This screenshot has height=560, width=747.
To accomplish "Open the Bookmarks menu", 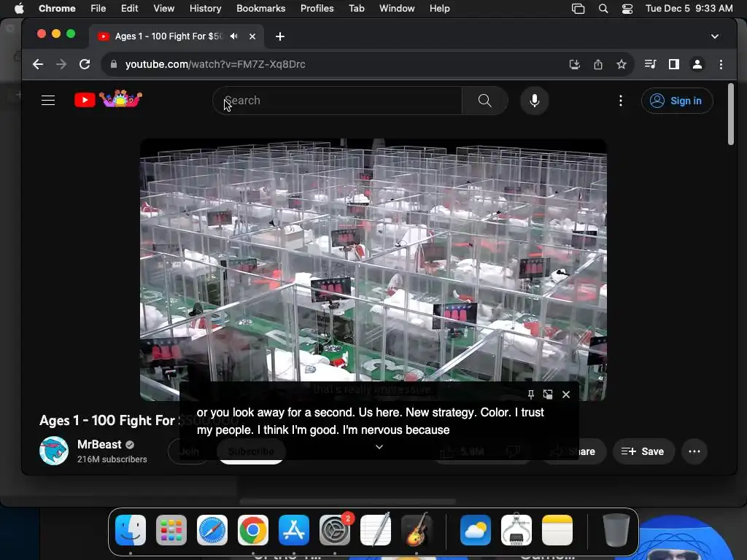I will [x=261, y=8].
